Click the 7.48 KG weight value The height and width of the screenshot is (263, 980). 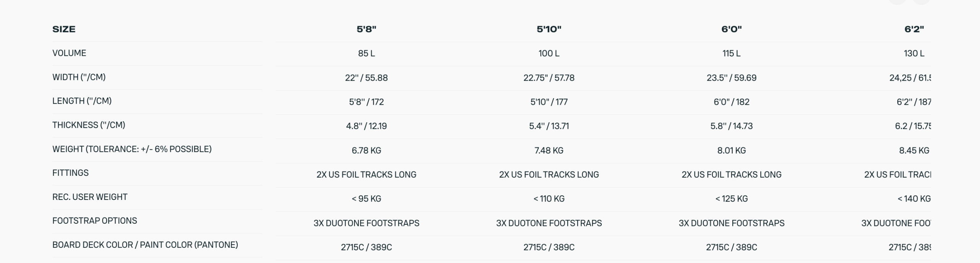click(x=549, y=151)
